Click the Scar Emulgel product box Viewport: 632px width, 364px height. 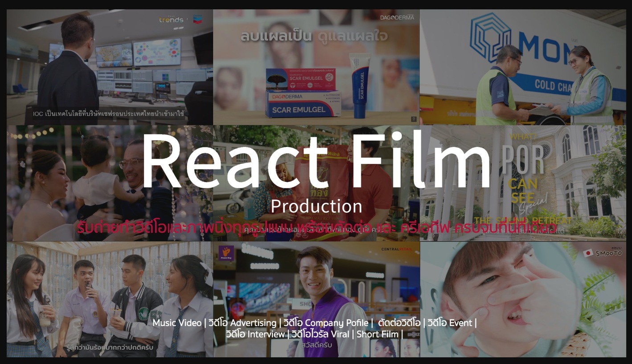(304, 103)
